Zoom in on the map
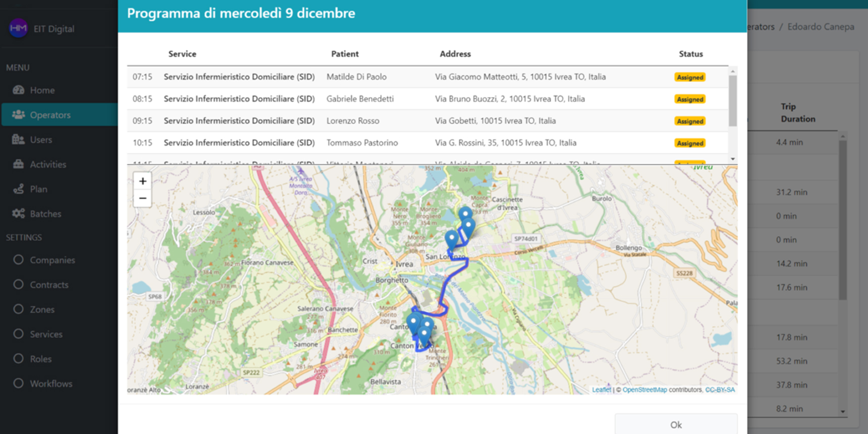Image resolution: width=868 pixels, height=434 pixels. coord(143,181)
